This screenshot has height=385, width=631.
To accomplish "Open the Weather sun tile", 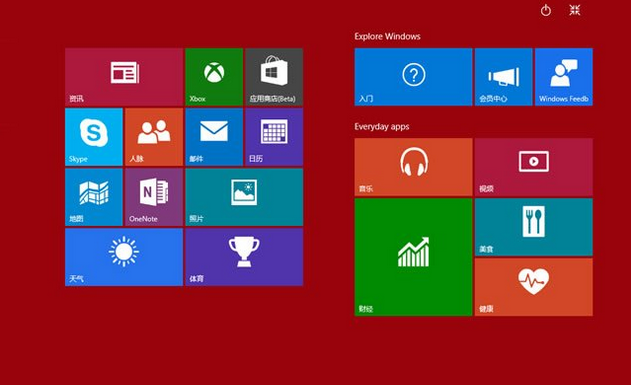I will (124, 257).
